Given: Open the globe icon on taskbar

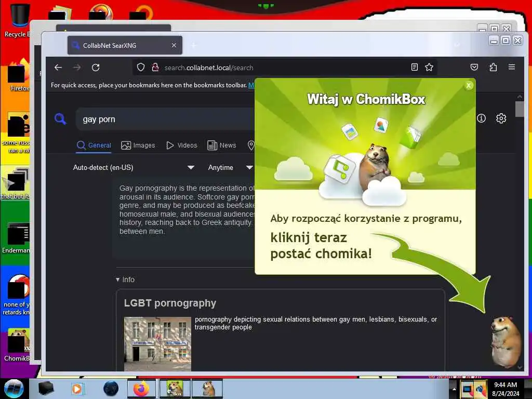Looking at the screenshot, I should (111, 389).
